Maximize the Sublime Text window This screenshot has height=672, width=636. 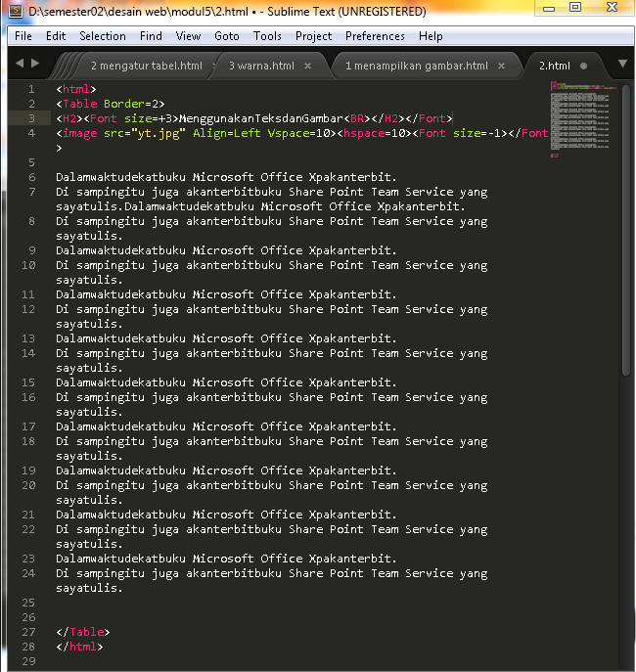[x=575, y=8]
